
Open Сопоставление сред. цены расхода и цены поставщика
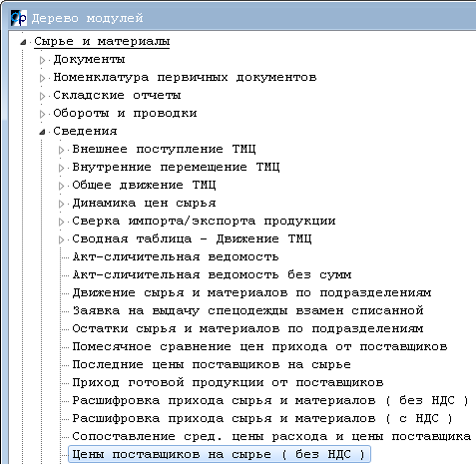click(271, 437)
